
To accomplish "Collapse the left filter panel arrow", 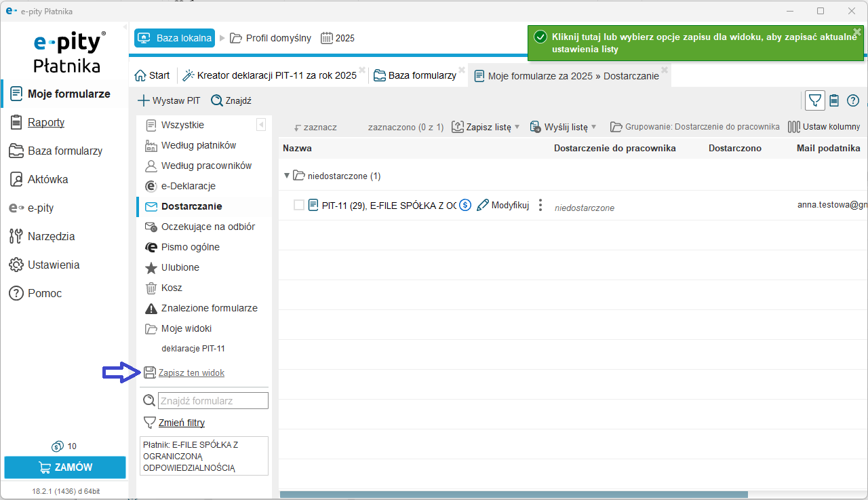I will [261, 125].
